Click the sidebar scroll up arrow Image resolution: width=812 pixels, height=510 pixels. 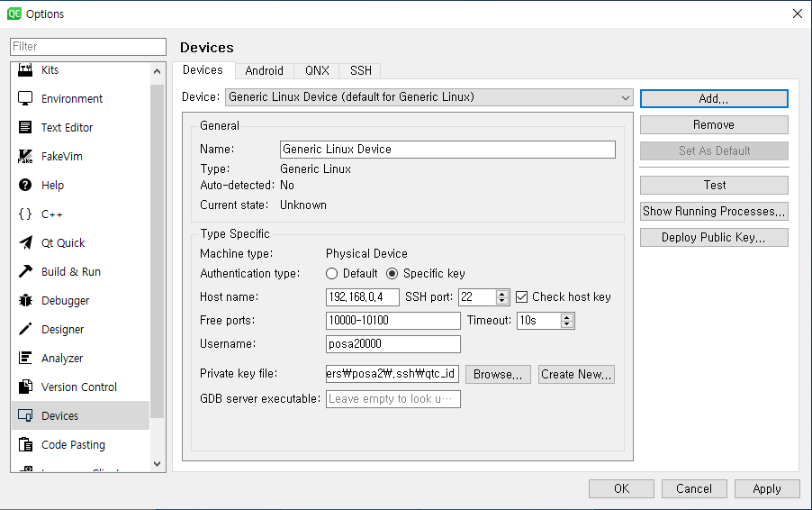[x=158, y=71]
